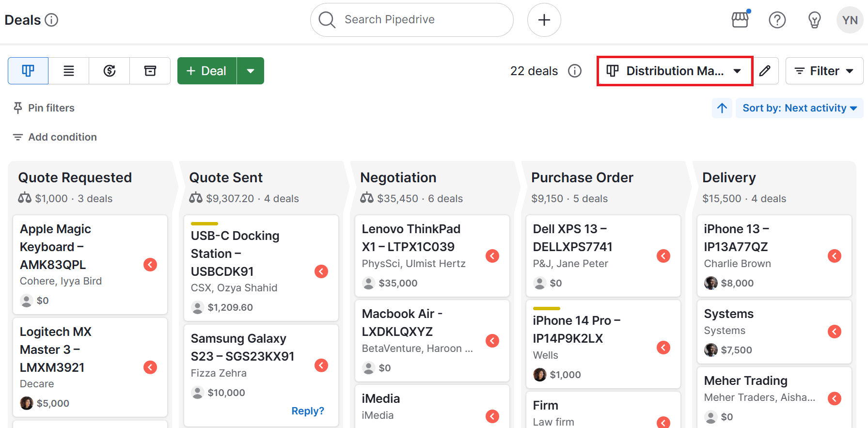The image size is (868, 428).
Task: Click the Meher Trading activity icon
Action: point(835,398)
